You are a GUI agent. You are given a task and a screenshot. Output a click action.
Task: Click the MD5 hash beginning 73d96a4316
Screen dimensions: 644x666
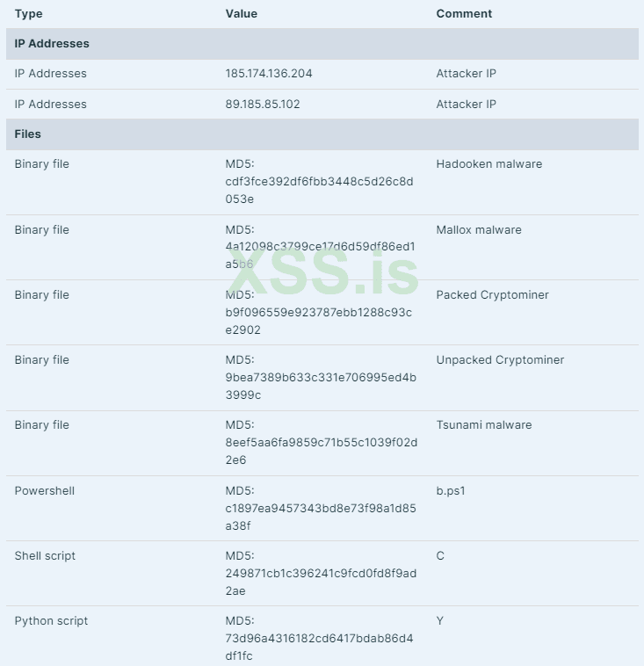(x=319, y=639)
